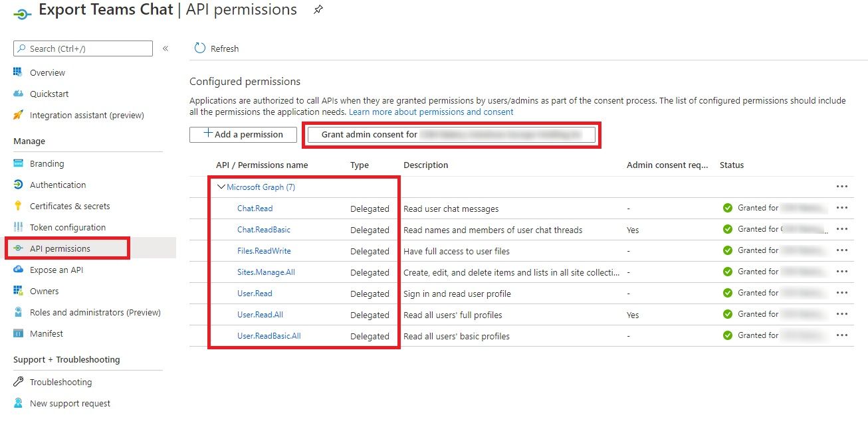Open Troubleshooting under Support section

(x=60, y=382)
